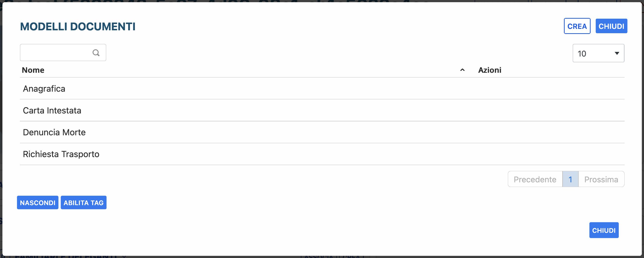Image resolution: width=644 pixels, height=258 pixels.
Task: Enable tags with ABILITA TAG
Action: pyautogui.click(x=83, y=202)
